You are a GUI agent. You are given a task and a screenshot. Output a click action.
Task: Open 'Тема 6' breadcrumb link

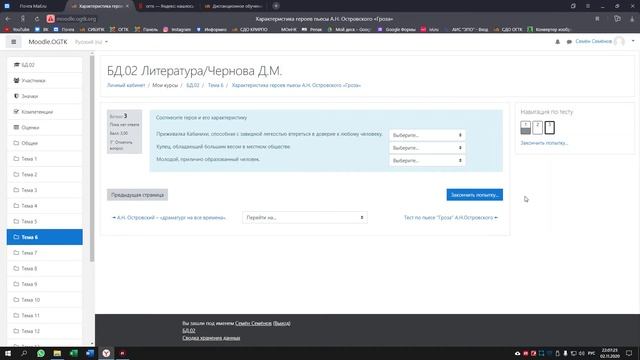[x=216, y=85]
